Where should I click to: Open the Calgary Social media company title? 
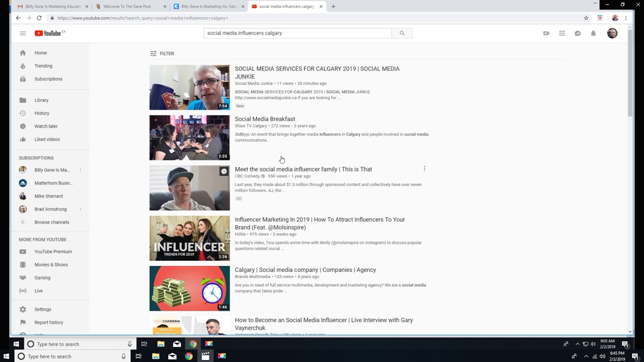[305, 270]
